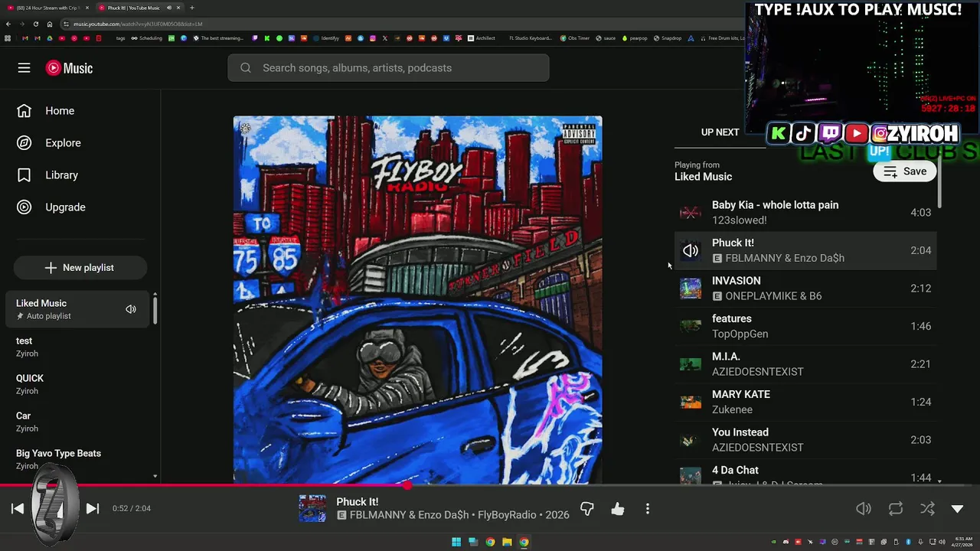Open Big Yavo Type Beats playlist
980x551 pixels.
77,459
